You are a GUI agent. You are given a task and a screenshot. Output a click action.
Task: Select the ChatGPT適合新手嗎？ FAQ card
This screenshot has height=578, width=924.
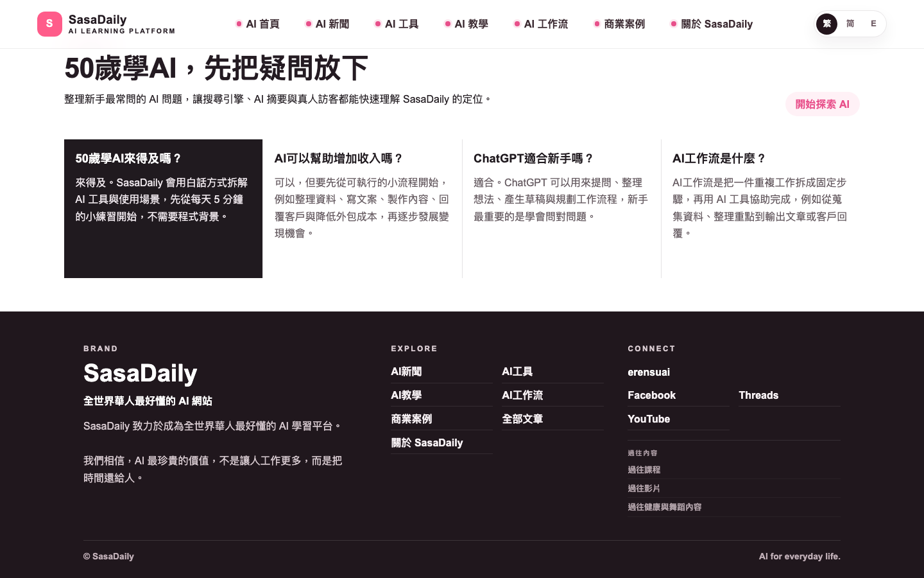561,209
